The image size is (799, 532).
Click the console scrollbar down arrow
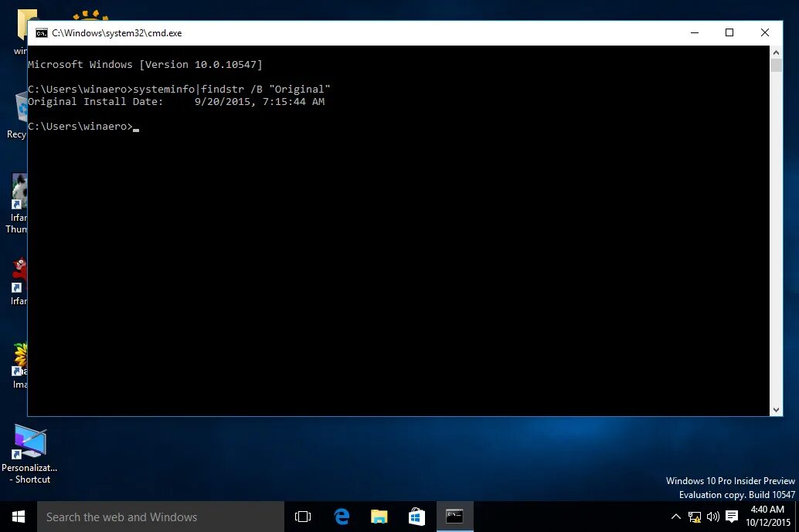pyautogui.click(x=776, y=410)
